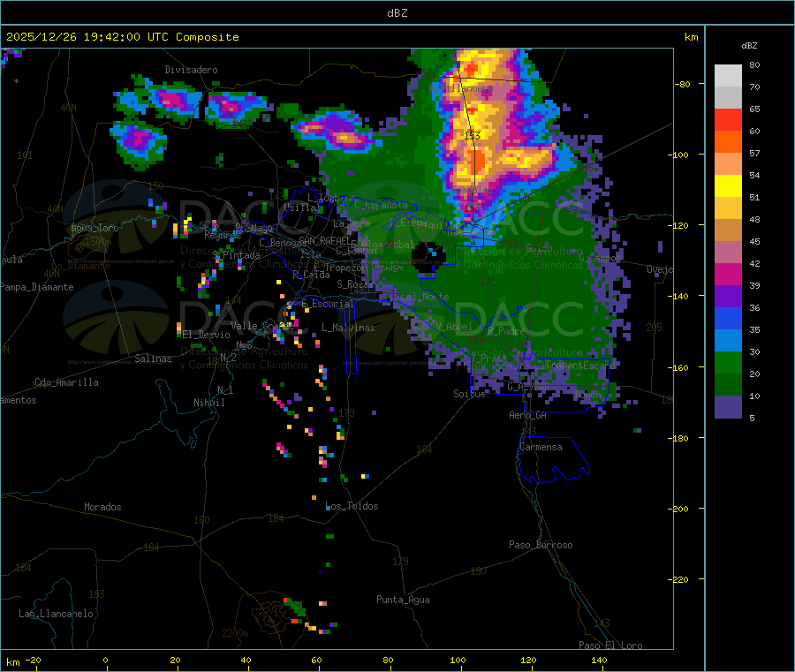The width and height of the screenshot is (795, 672).
Task: Click the tan 45-48 dBZ legend swatch
Action: coord(728,230)
